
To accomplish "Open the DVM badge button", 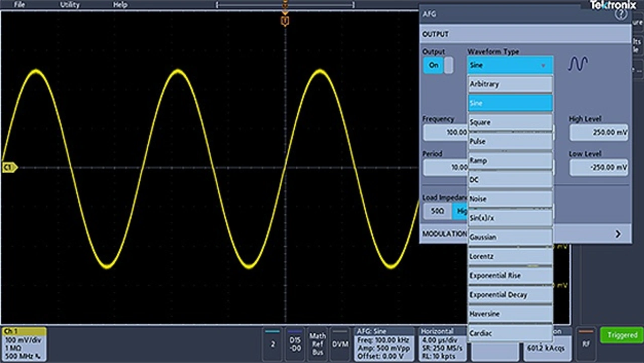I will [x=341, y=344].
